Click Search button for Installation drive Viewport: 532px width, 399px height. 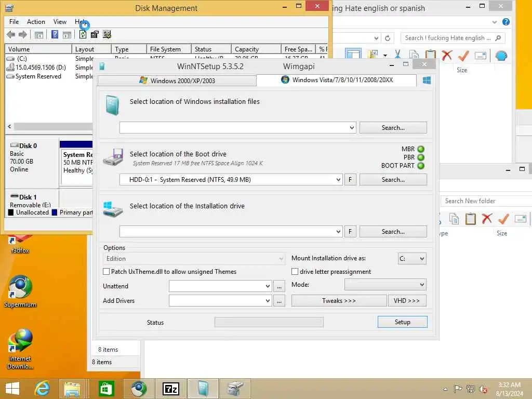pyautogui.click(x=393, y=231)
